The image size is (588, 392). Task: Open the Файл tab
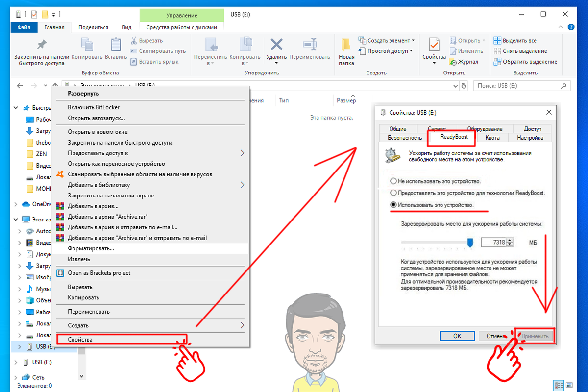click(x=24, y=28)
